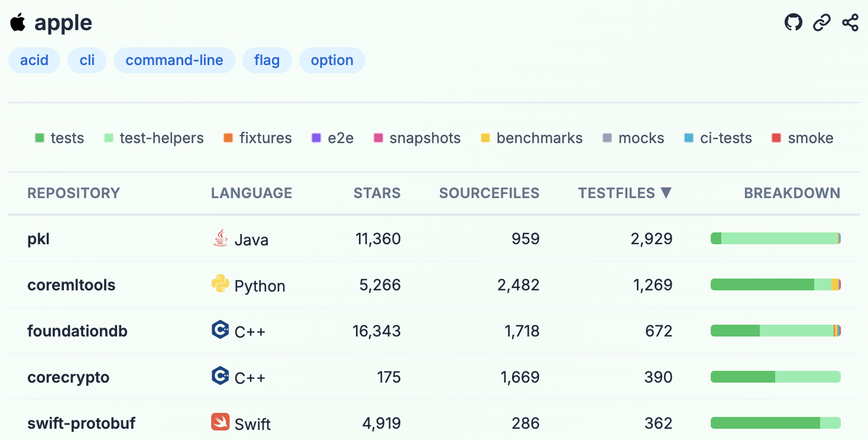This screenshot has width=868, height=440.
Task: Click the Python icon in coremltools row
Action: pyautogui.click(x=220, y=284)
